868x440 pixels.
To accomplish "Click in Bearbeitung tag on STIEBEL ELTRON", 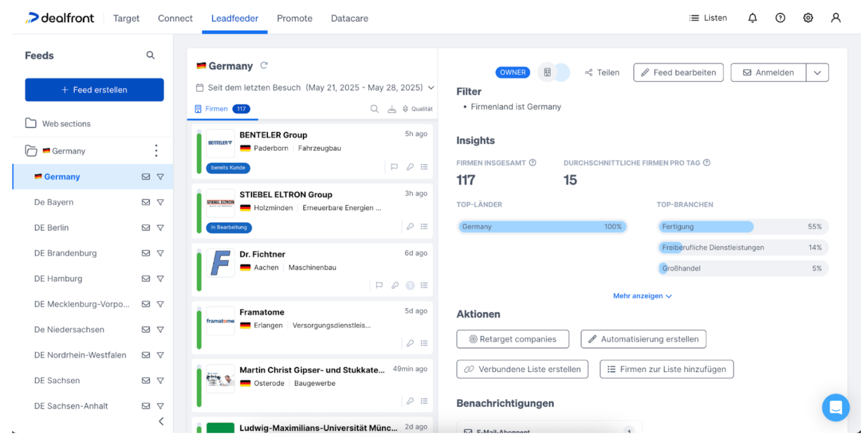I will point(229,227).
